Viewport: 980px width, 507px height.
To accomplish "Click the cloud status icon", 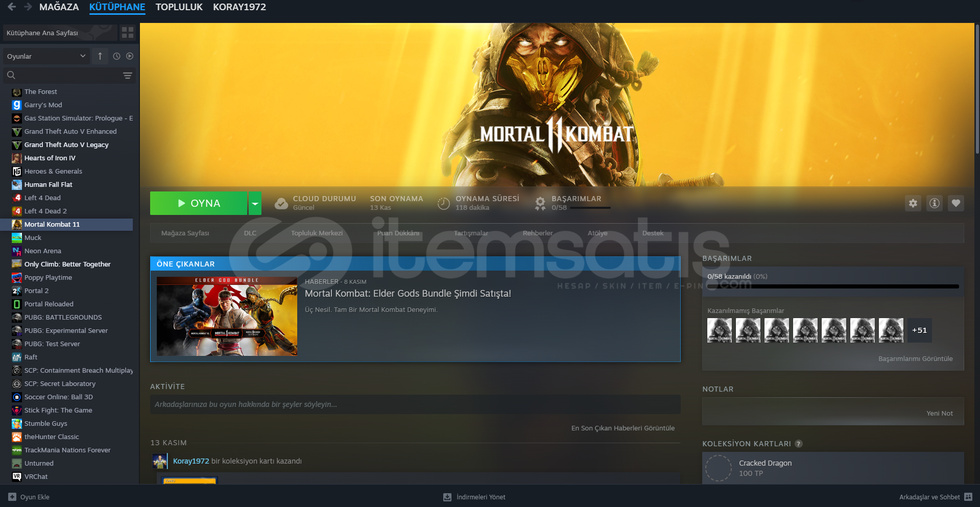I will tap(281, 203).
